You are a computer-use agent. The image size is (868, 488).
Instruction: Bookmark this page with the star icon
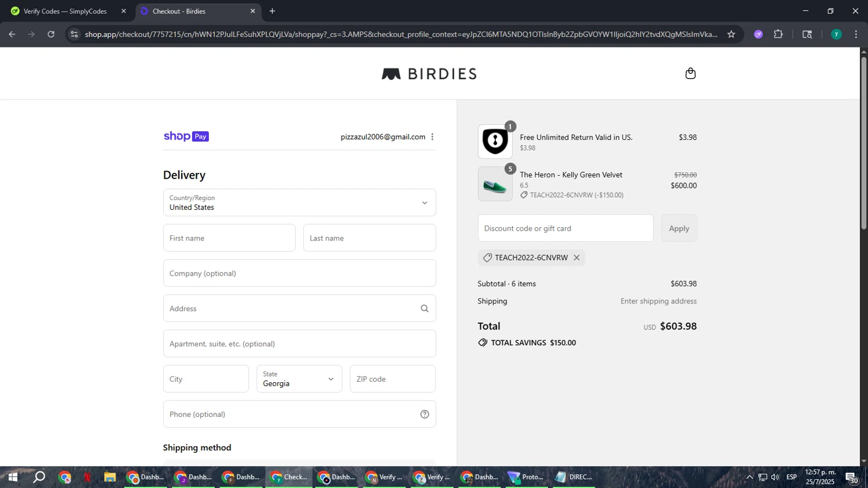click(x=731, y=34)
